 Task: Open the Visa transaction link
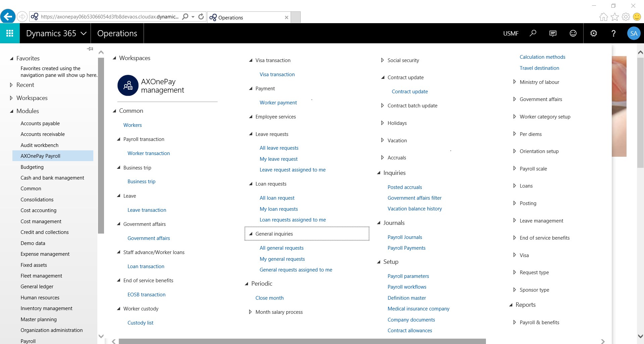click(x=277, y=75)
